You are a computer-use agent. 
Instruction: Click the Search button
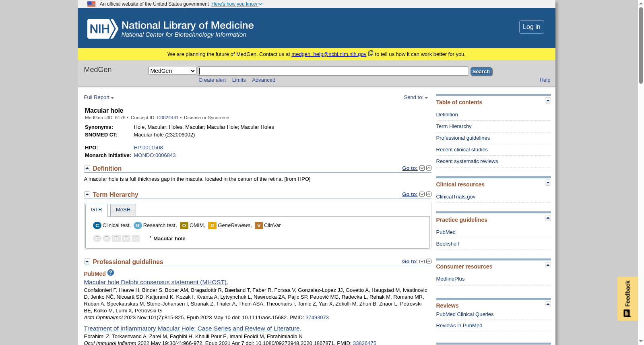(481, 72)
